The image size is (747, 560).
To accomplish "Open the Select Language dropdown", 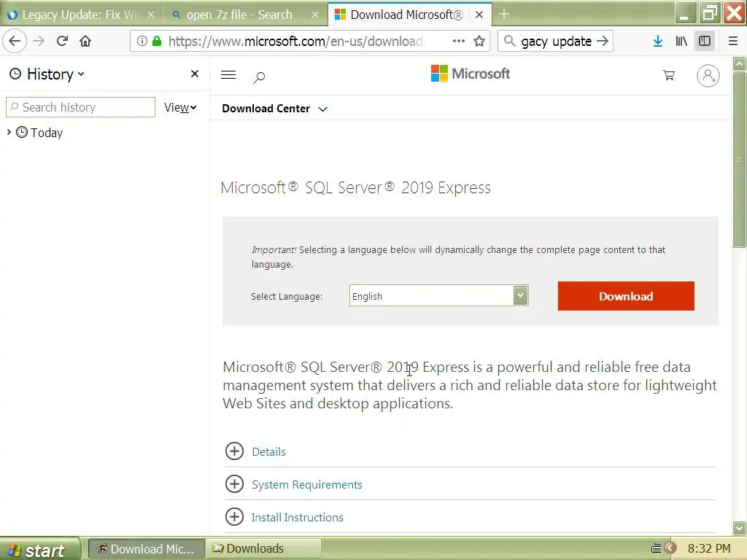I will point(438,296).
